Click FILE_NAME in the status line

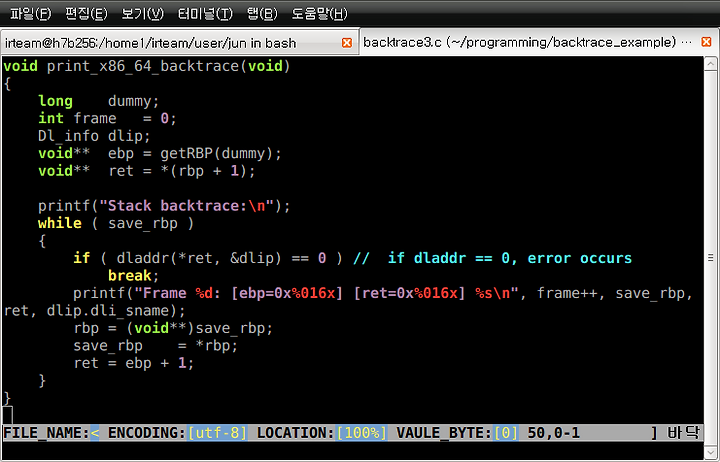(x=46, y=433)
